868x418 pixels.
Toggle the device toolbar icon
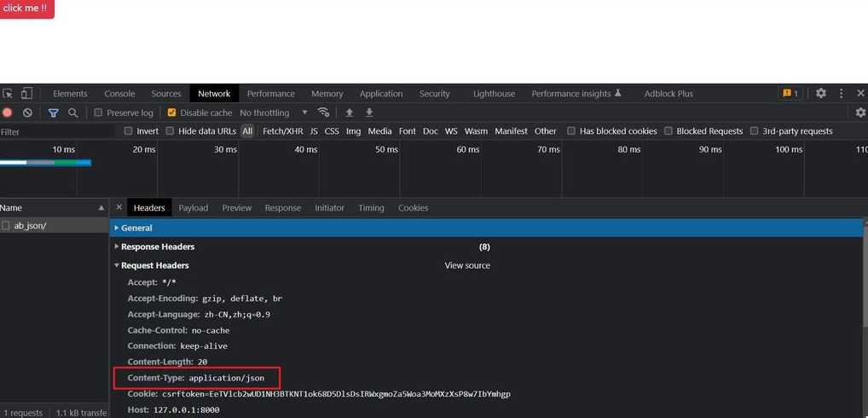point(26,94)
